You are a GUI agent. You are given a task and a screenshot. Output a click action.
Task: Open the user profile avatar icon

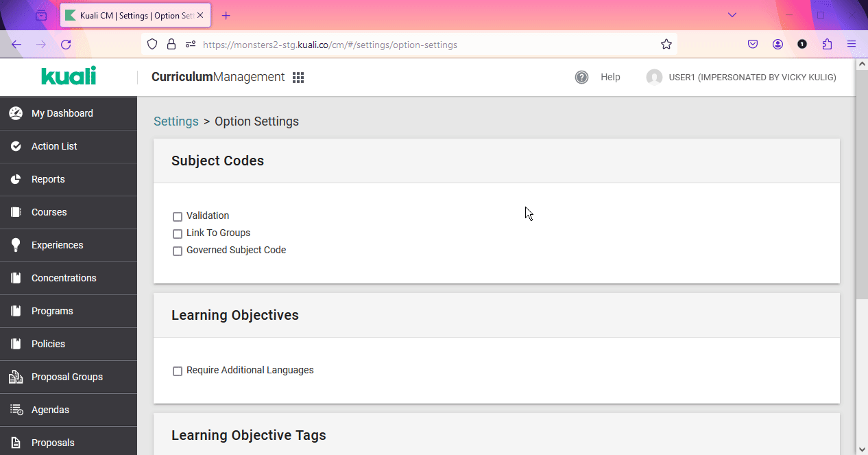tap(655, 77)
